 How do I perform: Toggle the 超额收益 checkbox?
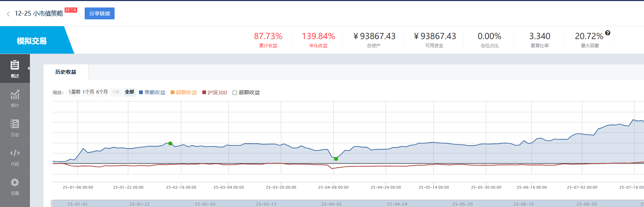click(x=235, y=92)
